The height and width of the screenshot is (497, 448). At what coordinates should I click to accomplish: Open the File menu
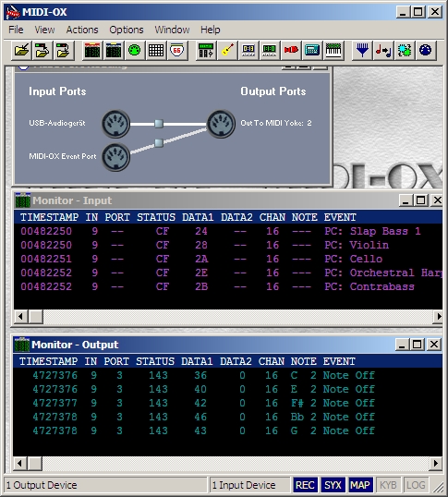point(16,30)
